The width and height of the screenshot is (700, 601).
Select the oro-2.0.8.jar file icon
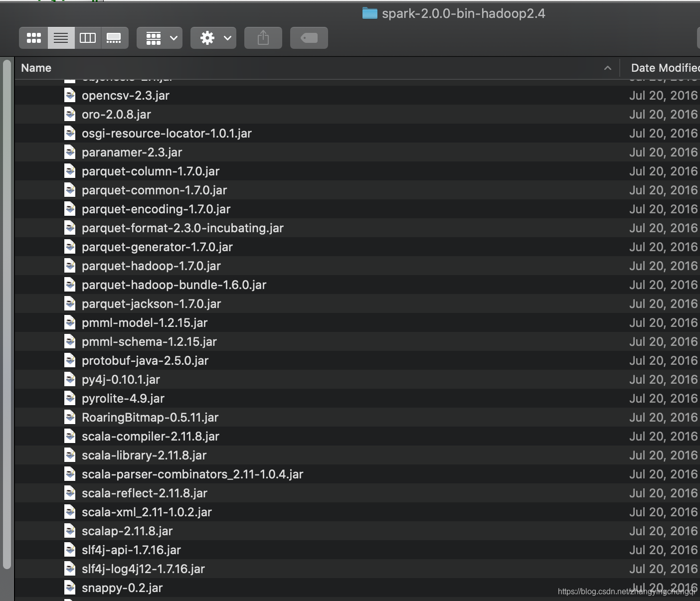(70, 114)
